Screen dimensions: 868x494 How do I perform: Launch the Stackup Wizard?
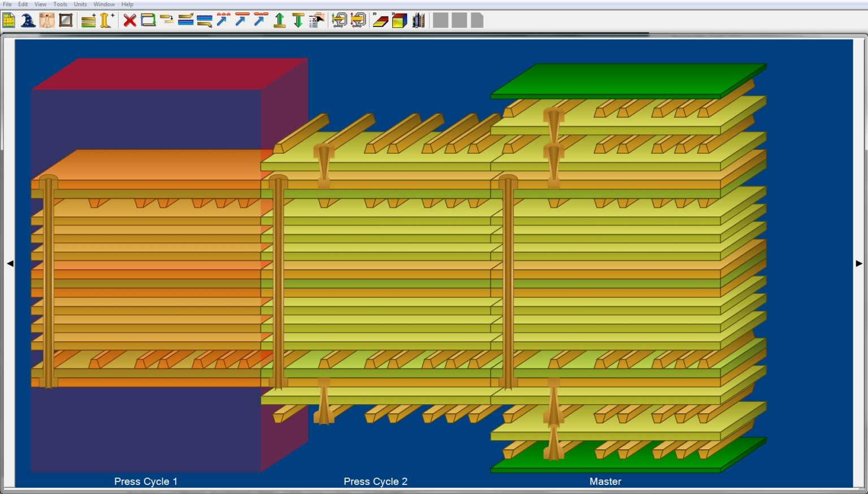pos(27,20)
